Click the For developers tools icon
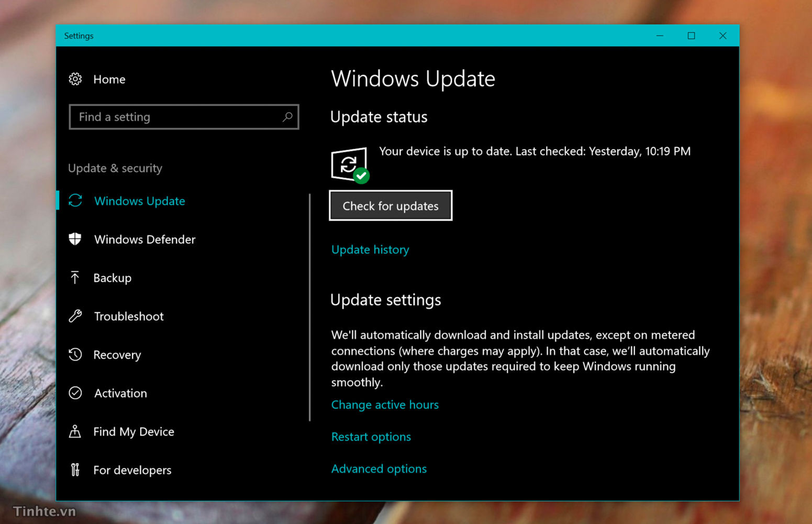The height and width of the screenshot is (524, 812). click(x=75, y=470)
